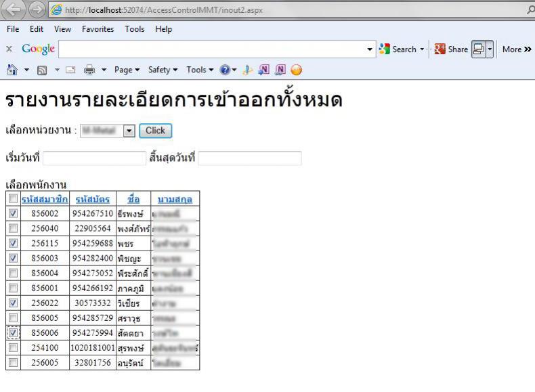Open the เลือกหน่วยงาน department dropdown

108,131
